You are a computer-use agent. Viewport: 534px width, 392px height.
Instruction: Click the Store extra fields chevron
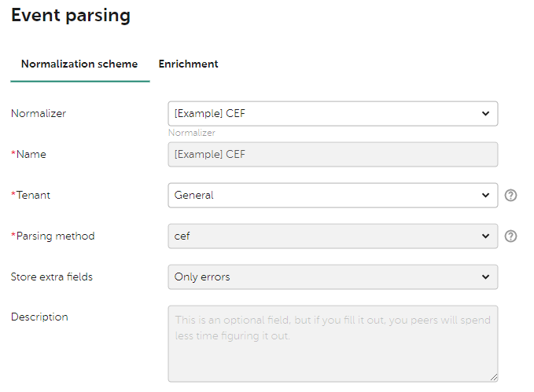(x=486, y=277)
